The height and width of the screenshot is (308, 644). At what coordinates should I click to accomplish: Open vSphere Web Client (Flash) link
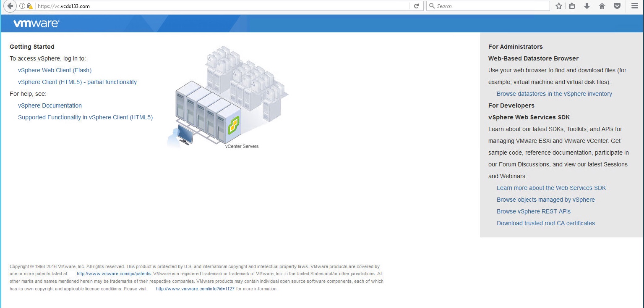[x=55, y=70]
